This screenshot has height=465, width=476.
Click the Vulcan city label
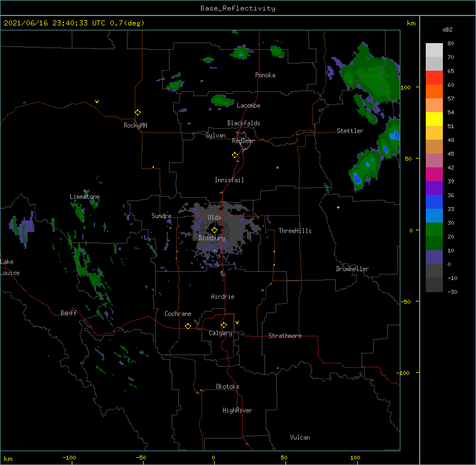300,437
